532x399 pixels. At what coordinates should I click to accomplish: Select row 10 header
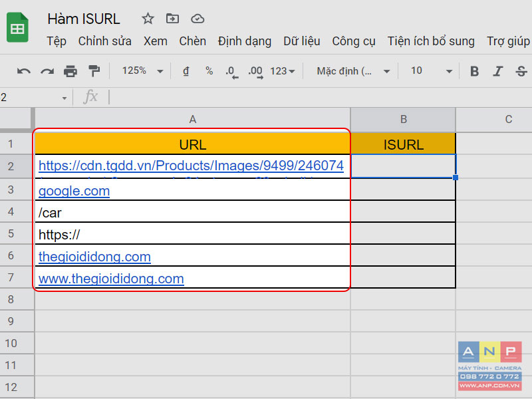pyautogui.click(x=16, y=343)
